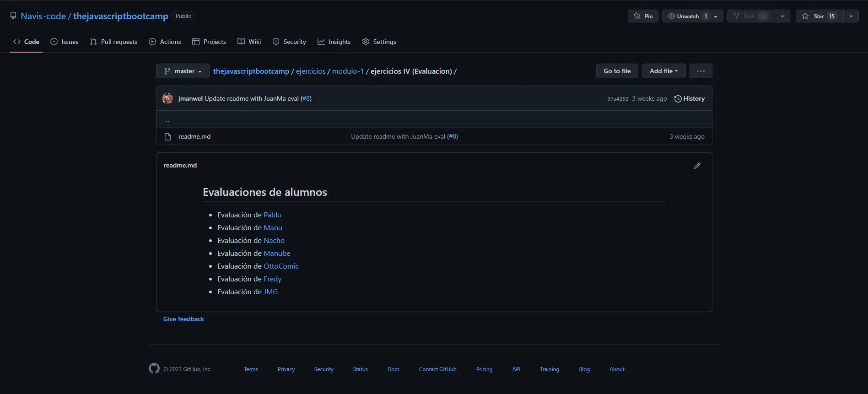Screen dimensions: 868x394
Task: Open About footer link
Action: tap(617, 369)
